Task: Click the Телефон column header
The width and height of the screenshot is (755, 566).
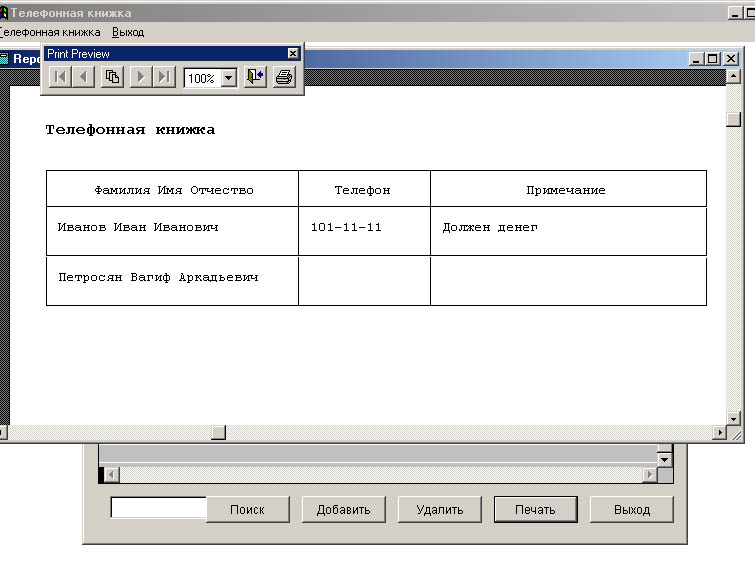Action: tap(363, 190)
